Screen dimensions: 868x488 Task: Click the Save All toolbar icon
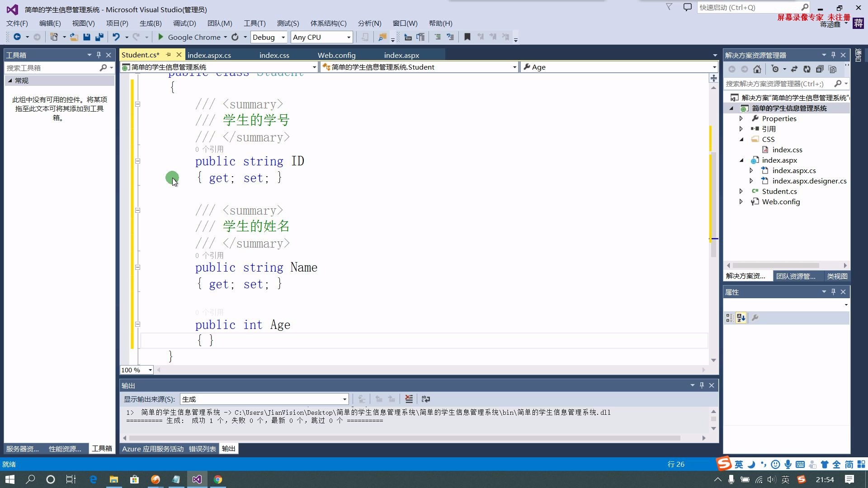coord(99,37)
